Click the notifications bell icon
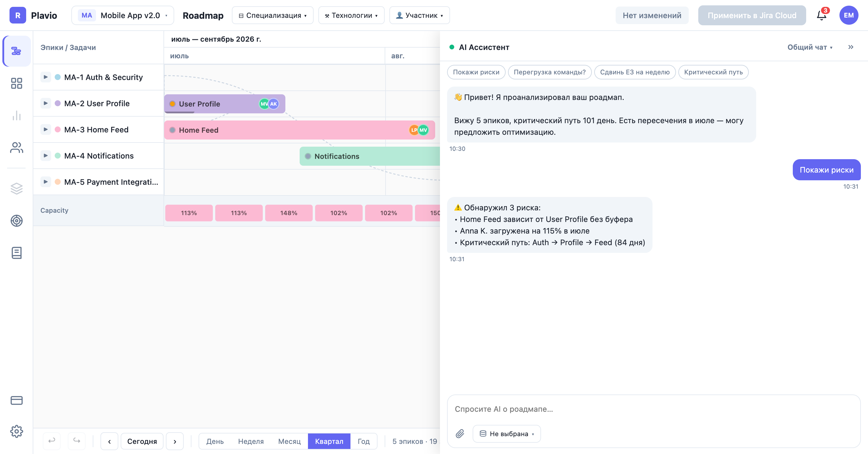The image size is (868, 454). click(822, 15)
